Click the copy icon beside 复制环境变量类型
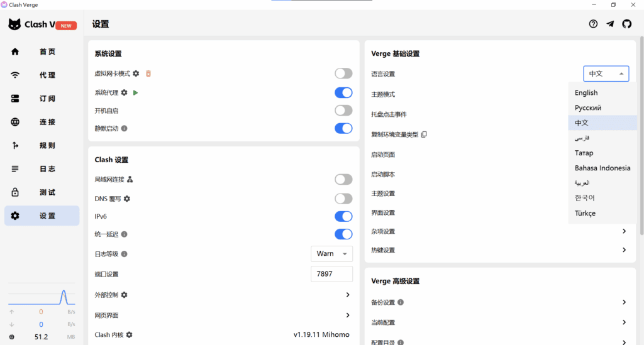Screen dimensions: 644x345 pyautogui.click(x=424, y=134)
